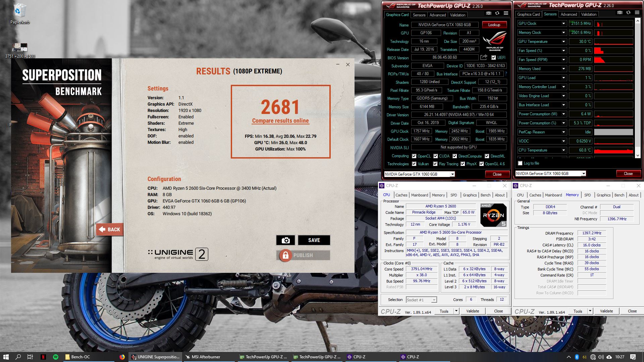This screenshot has height=362, width=644.
Task: Open the Mainboard tab in left CPU-Z window
Action: point(420,195)
